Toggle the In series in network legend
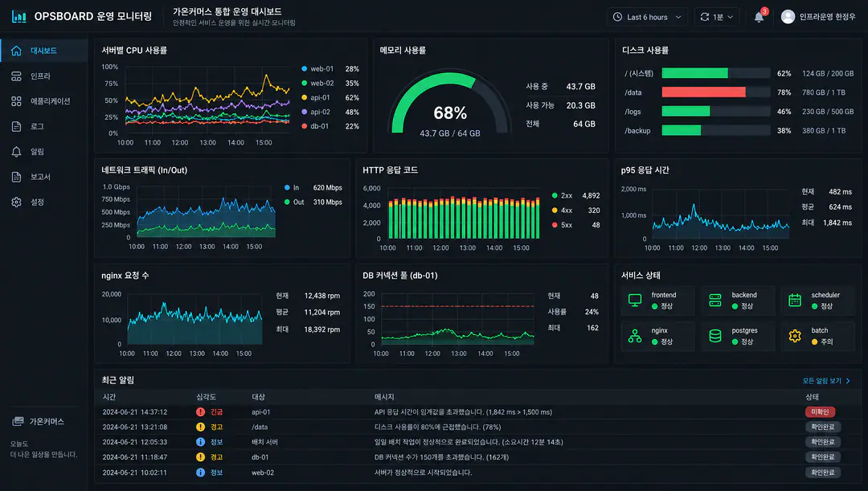The height and width of the screenshot is (491, 868). pyautogui.click(x=313, y=188)
